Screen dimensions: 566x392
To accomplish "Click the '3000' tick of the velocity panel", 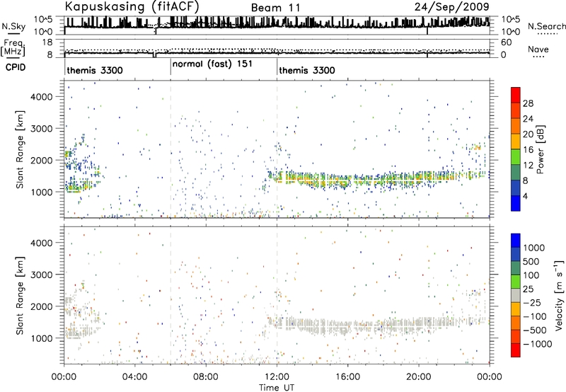I will (x=41, y=275).
